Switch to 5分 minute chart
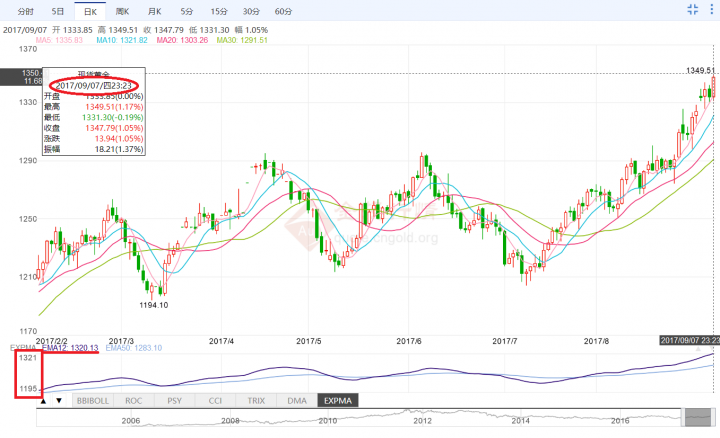 click(x=187, y=10)
